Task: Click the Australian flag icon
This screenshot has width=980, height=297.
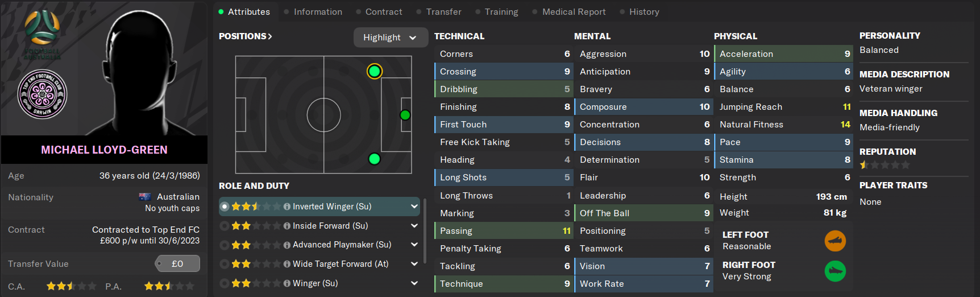Action: click(145, 197)
